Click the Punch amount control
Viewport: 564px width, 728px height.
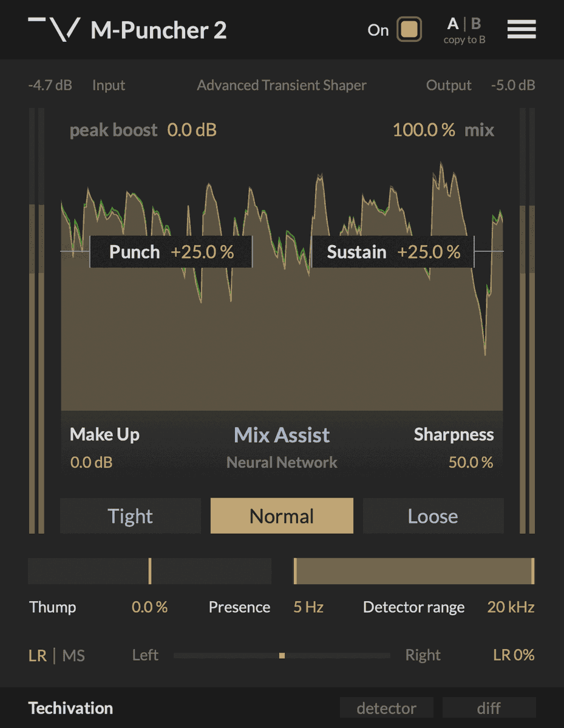[x=171, y=252]
